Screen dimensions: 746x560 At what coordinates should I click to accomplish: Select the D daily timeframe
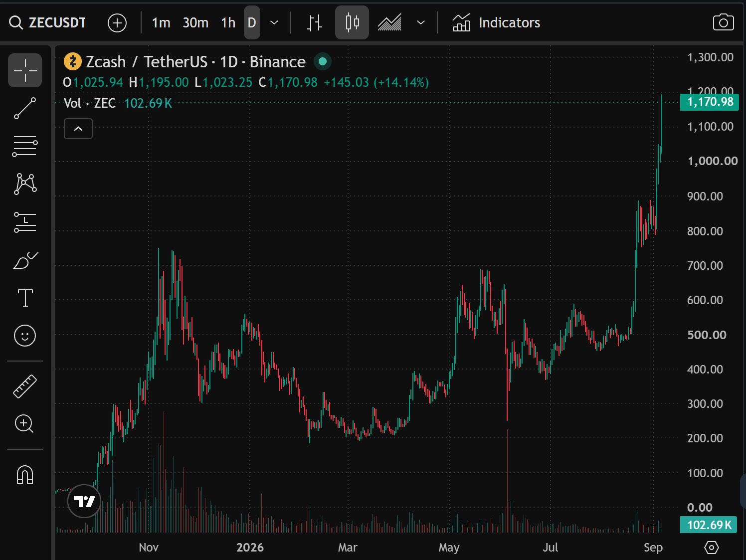[252, 23]
